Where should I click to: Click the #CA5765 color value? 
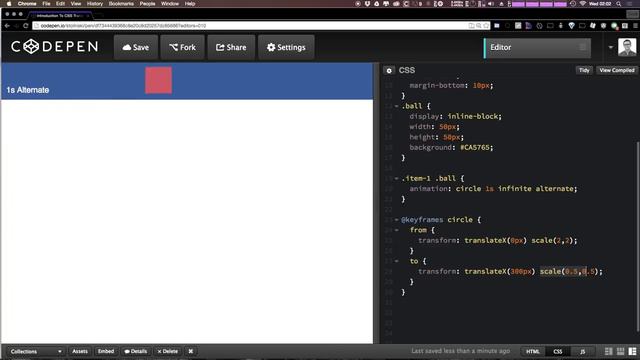click(475, 147)
